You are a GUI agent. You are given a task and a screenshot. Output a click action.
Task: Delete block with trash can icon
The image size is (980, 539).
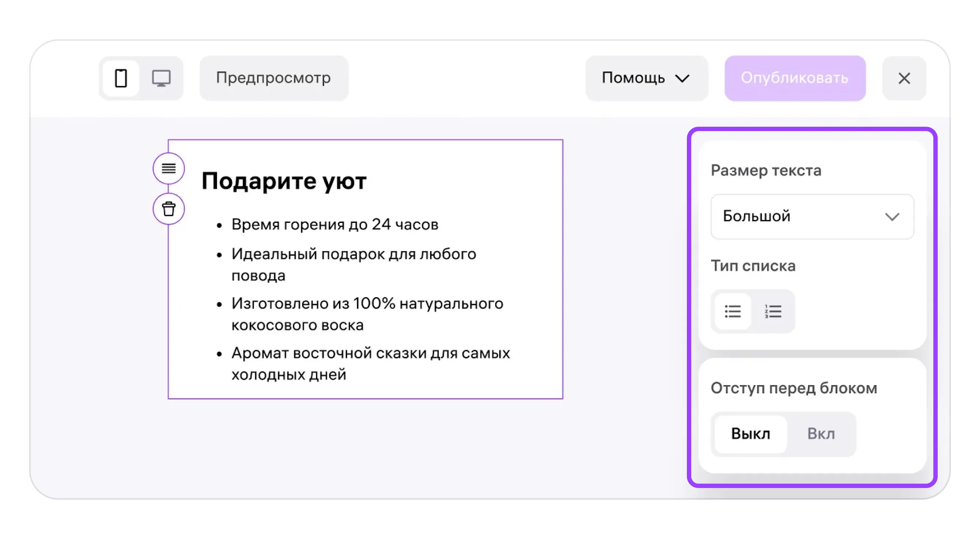tap(168, 209)
